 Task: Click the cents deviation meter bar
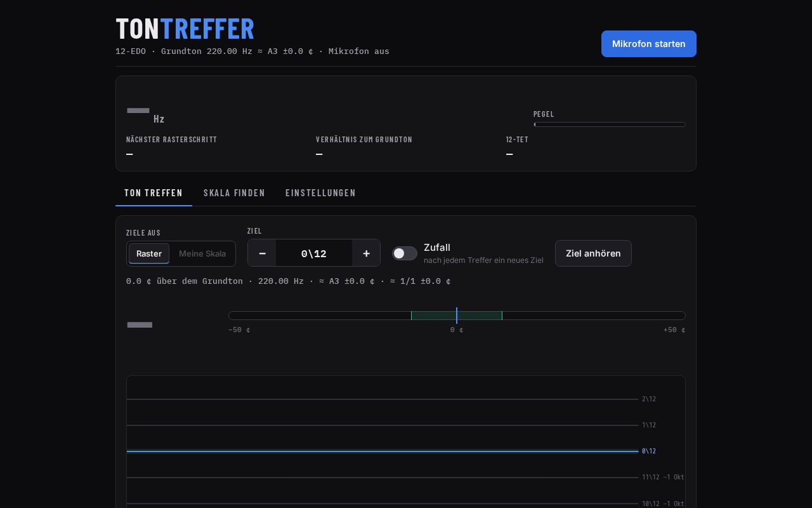pos(457,316)
